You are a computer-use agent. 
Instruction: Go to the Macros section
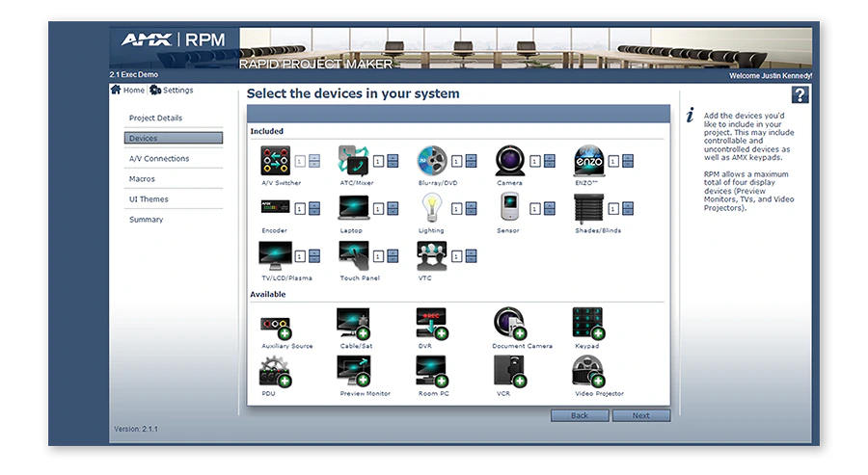tap(142, 179)
